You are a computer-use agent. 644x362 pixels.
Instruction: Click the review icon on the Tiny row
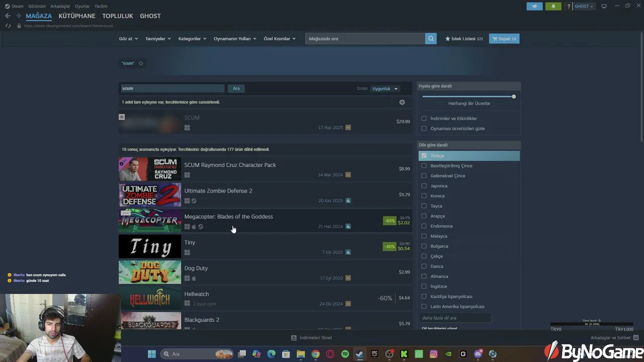[348, 252]
